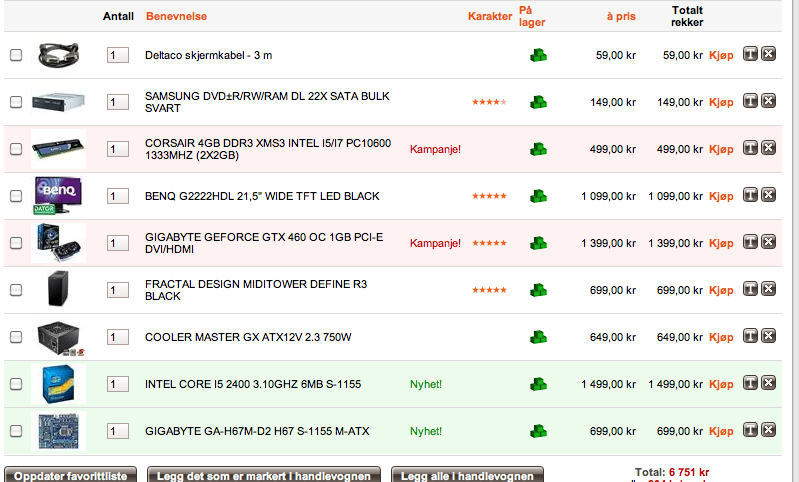Sort list by På lager column header
Viewport: 799px width, 482px height.
[532, 16]
